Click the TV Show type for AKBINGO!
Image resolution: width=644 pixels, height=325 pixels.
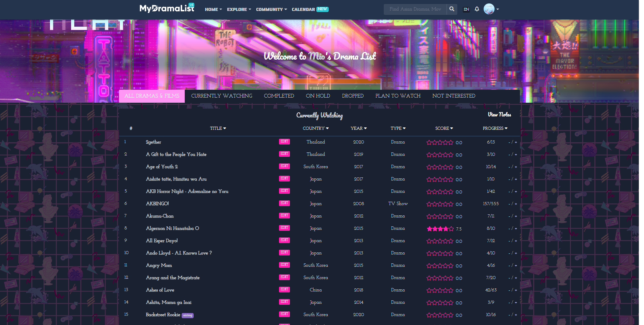(398, 204)
